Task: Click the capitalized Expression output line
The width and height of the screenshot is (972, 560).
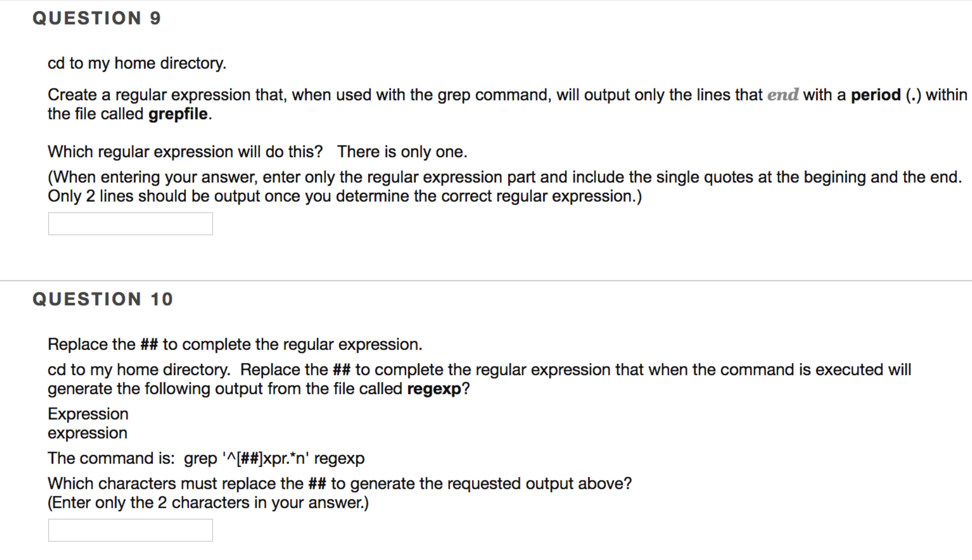Action: (x=88, y=414)
